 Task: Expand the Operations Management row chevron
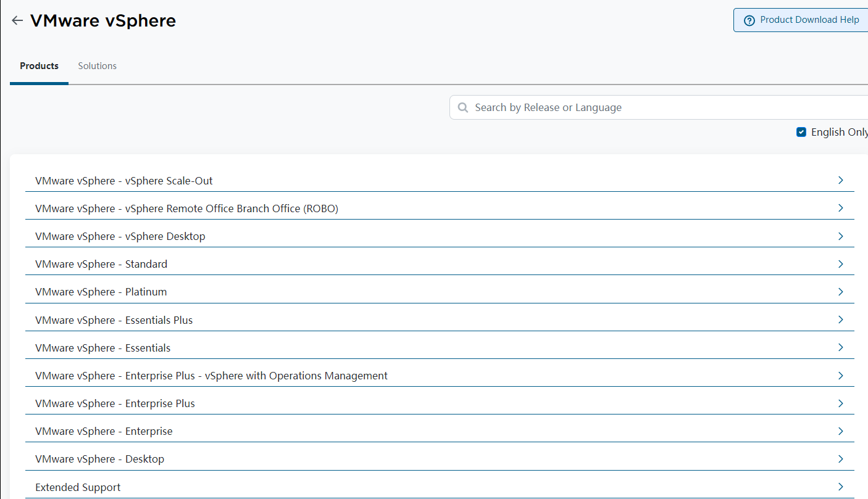[x=840, y=376]
